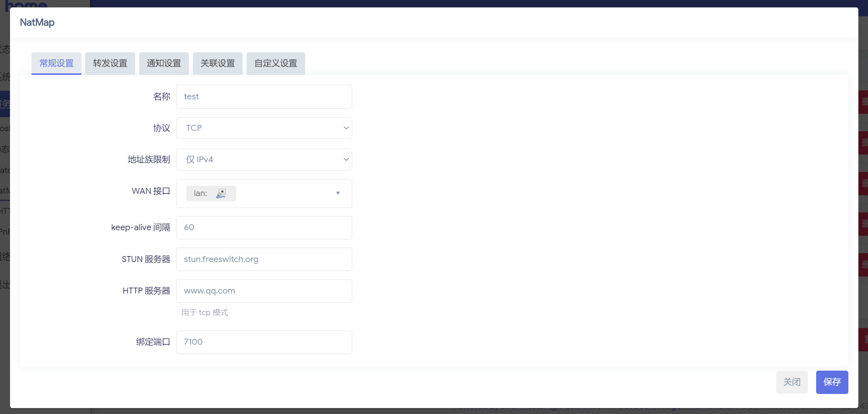
Task: Click the 关闭 button
Action: [x=792, y=382]
